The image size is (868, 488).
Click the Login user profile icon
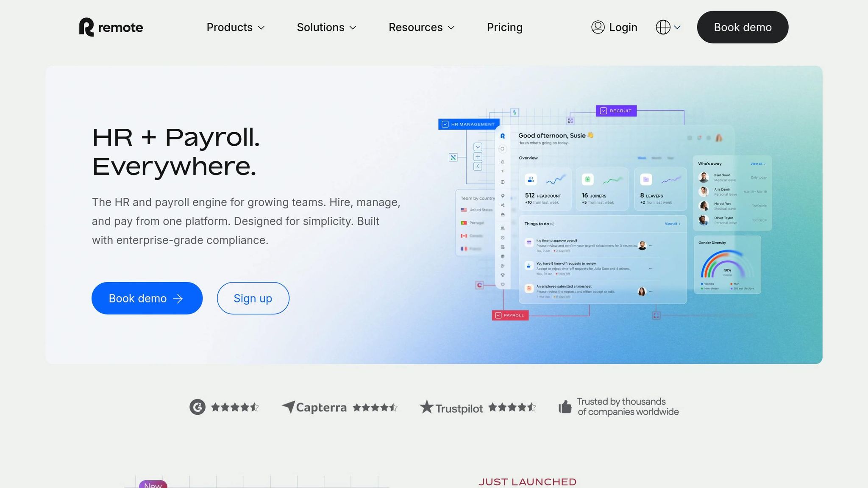(598, 27)
